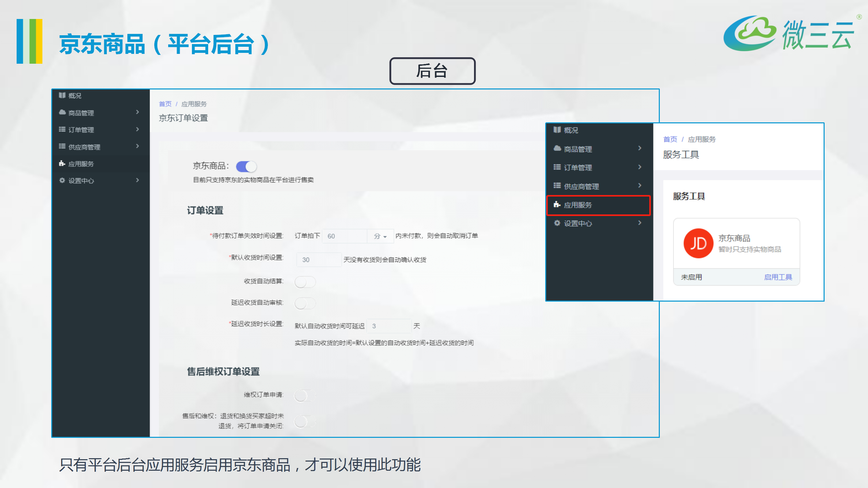
Task: Click 暂时只支持实物商品 card description
Action: click(750, 249)
